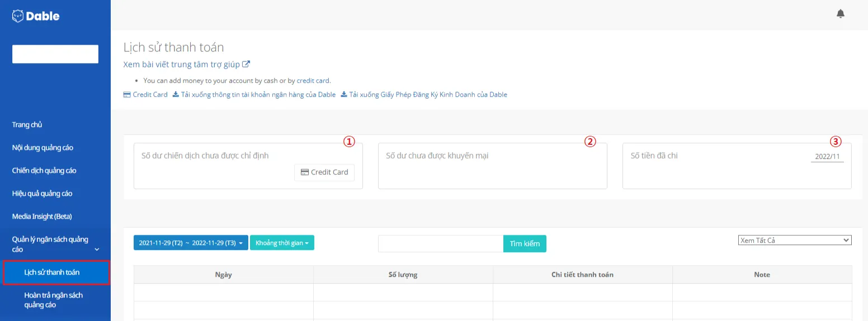Click the credit card icon in link row
The width and height of the screenshot is (868, 321).
coord(127,95)
